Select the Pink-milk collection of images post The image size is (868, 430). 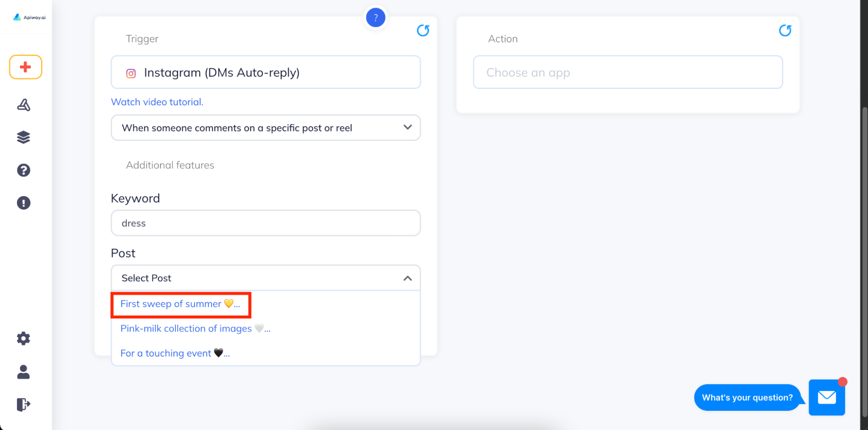(x=195, y=328)
